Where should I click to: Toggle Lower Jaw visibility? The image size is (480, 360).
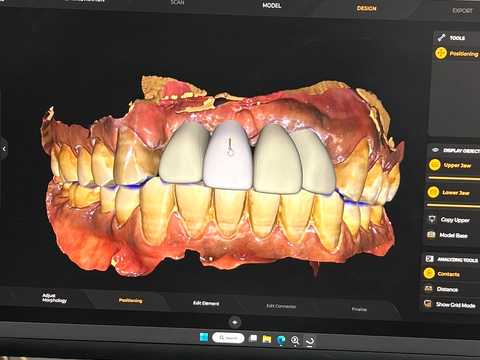(x=433, y=192)
